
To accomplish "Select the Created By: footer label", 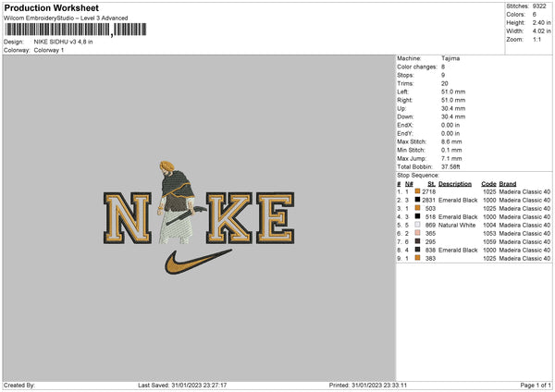I will point(19,386).
